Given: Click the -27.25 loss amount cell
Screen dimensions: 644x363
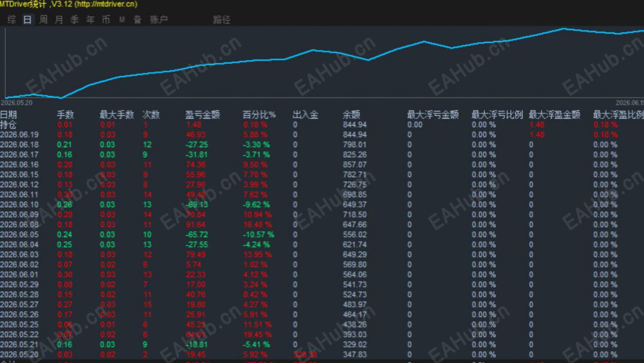Looking at the screenshot, I should [x=196, y=144].
